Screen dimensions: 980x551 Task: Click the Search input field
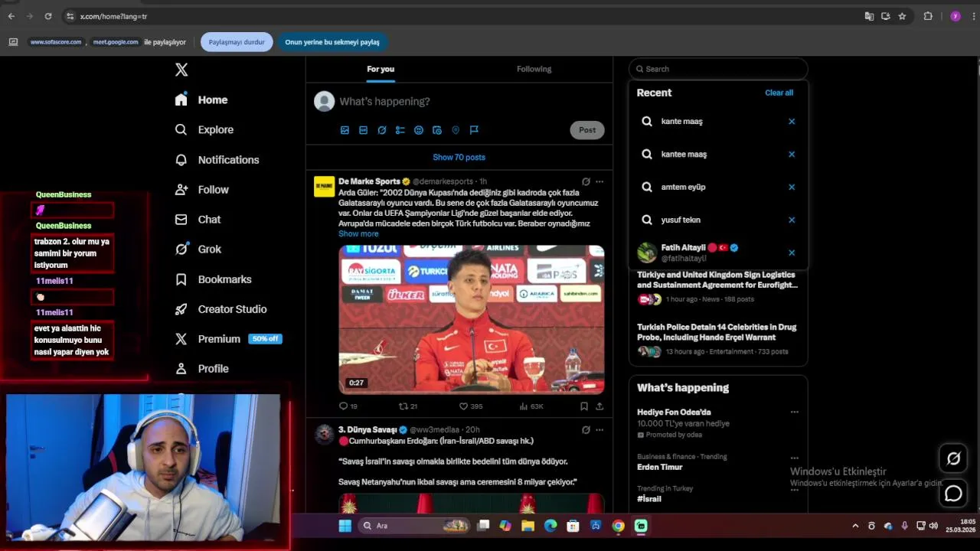point(718,69)
